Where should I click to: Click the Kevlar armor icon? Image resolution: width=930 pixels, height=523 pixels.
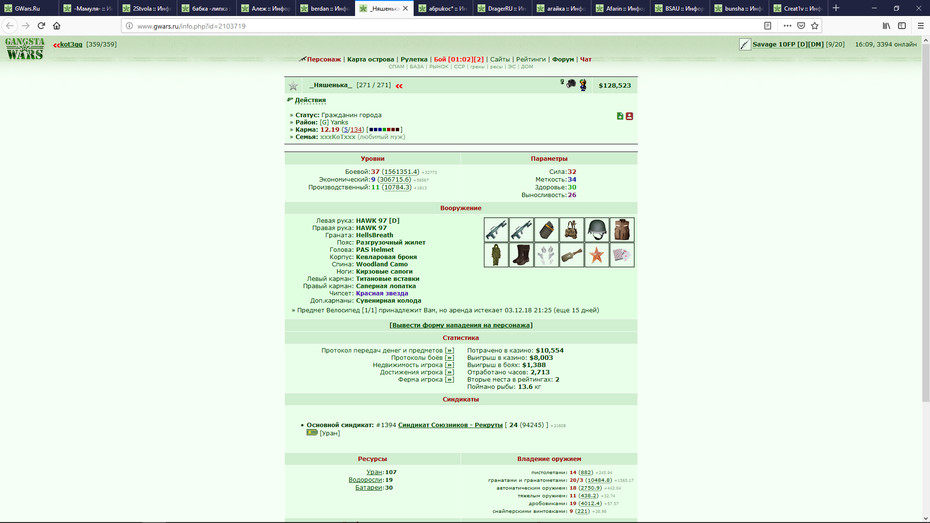click(x=622, y=229)
